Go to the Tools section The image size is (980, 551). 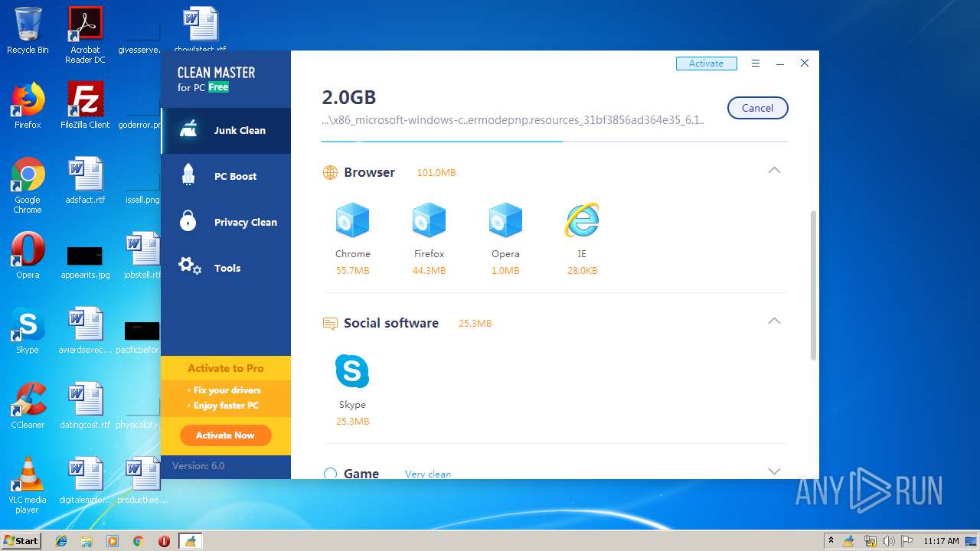(226, 269)
